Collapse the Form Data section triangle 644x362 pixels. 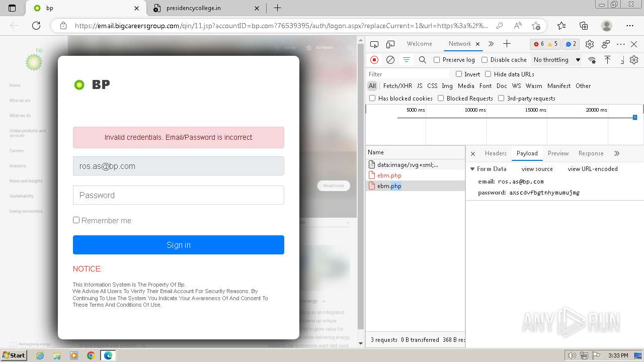472,169
